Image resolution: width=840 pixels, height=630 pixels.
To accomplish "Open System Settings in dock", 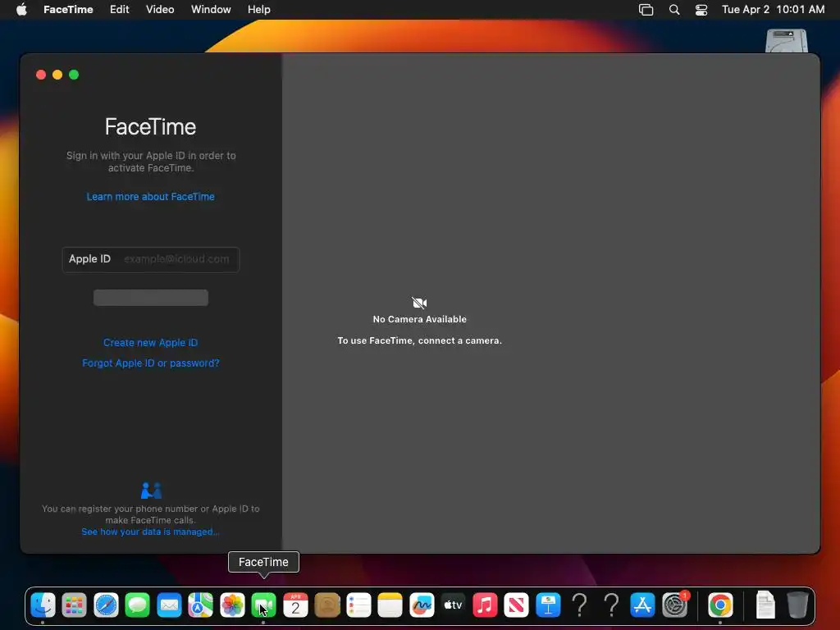I will click(675, 605).
